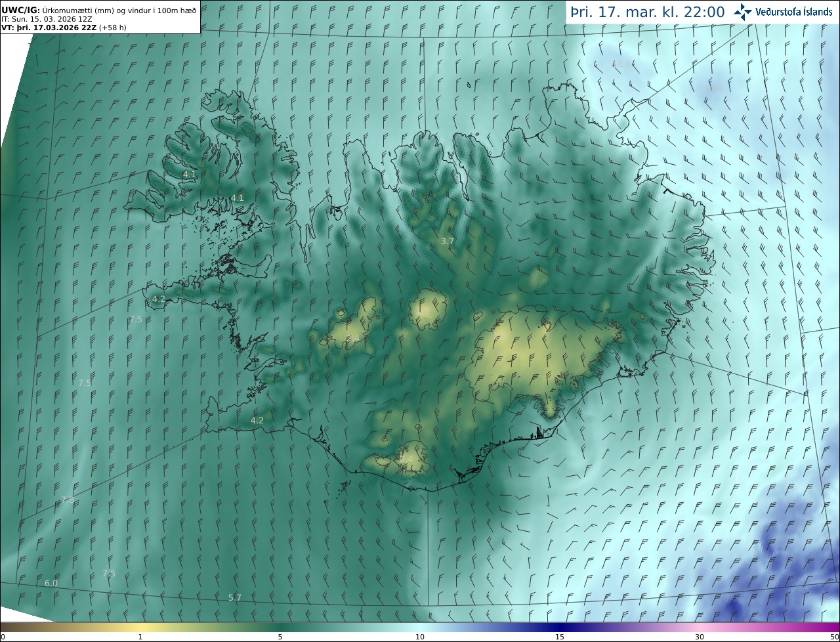Viewport: 840px width, 642px height.
Task: Click the 'VT: Þri. 17.03.2026 22Z (+58 h)' line
Action: tap(64, 28)
